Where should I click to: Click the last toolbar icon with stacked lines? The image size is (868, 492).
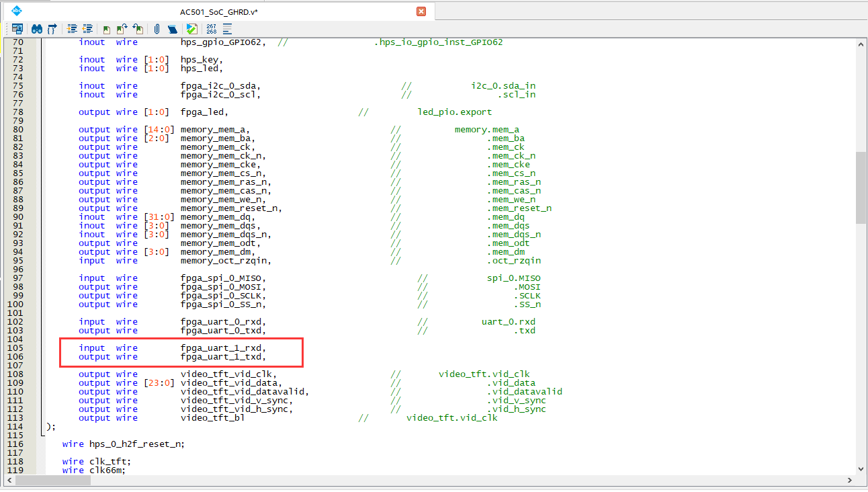[227, 29]
